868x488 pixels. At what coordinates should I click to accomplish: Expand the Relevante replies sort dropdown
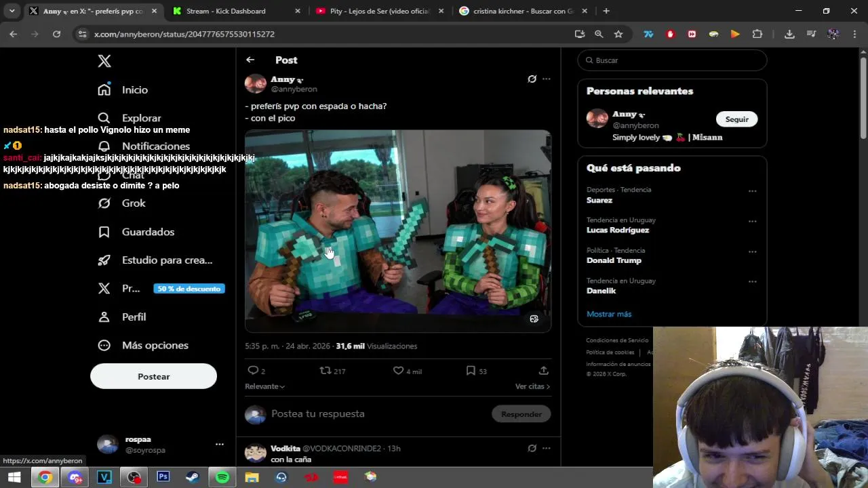click(x=264, y=386)
